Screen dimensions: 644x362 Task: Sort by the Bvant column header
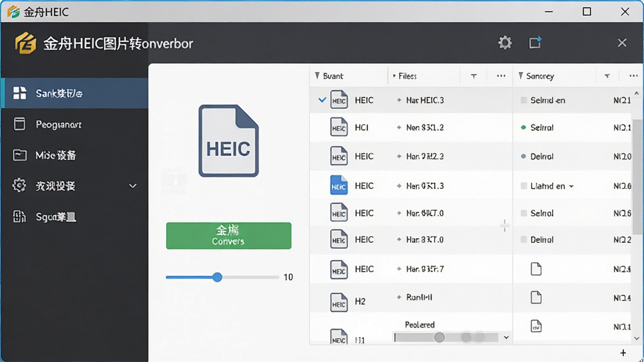[x=333, y=76]
